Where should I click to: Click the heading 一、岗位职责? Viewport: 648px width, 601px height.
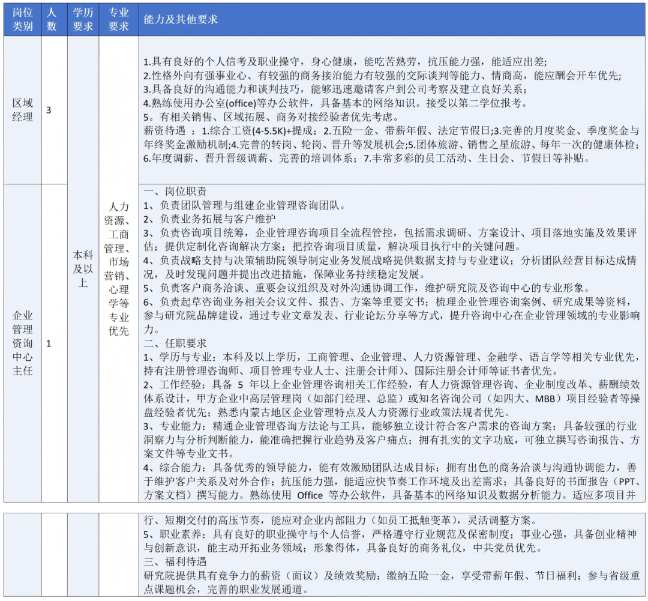(x=175, y=191)
